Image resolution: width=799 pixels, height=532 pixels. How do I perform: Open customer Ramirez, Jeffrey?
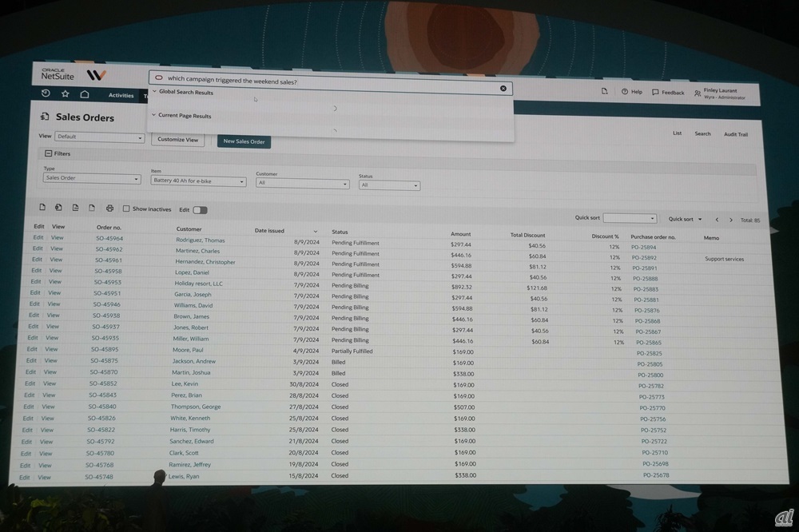click(x=189, y=464)
